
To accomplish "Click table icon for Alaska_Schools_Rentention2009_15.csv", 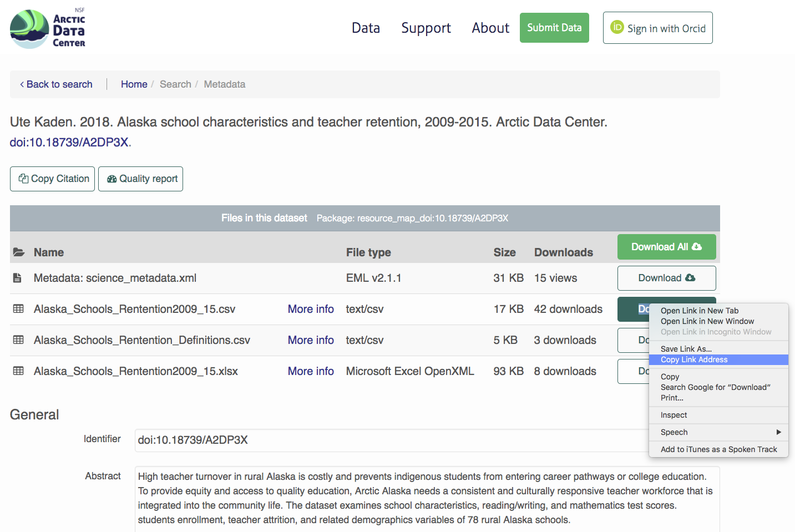I will click(18, 309).
